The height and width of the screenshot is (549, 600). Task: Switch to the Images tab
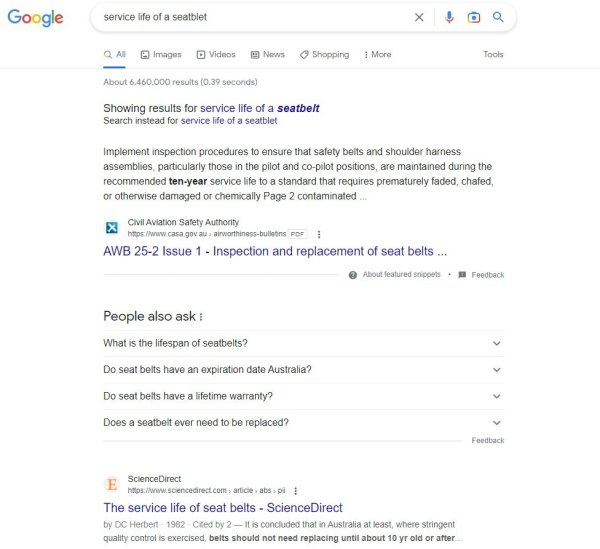click(x=161, y=55)
